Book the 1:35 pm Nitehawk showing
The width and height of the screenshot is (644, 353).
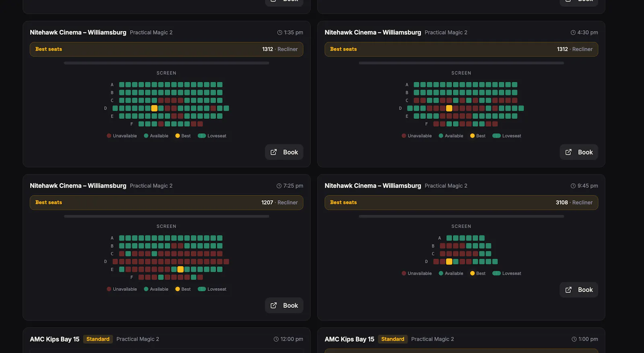[x=284, y=152]
